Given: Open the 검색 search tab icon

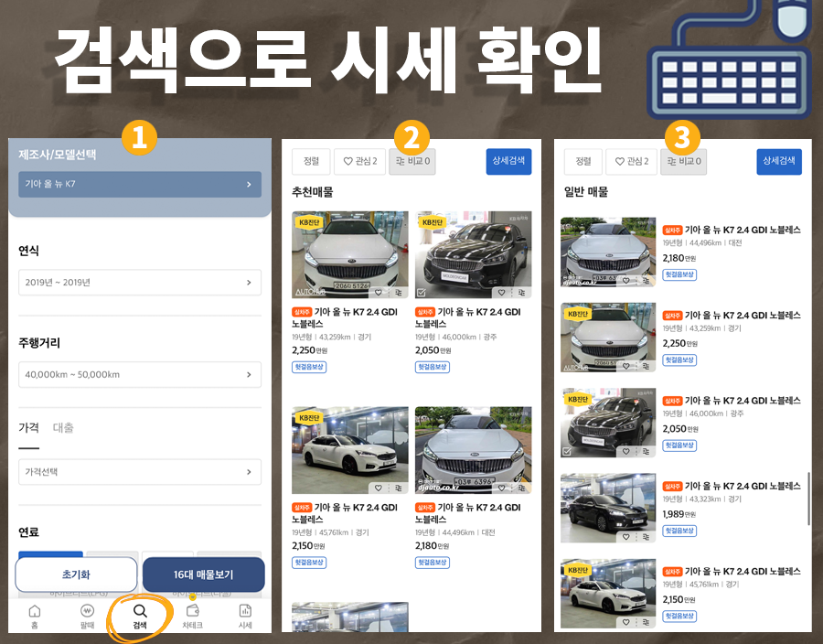Looking at the screenshot, I should tap(140, 611).
